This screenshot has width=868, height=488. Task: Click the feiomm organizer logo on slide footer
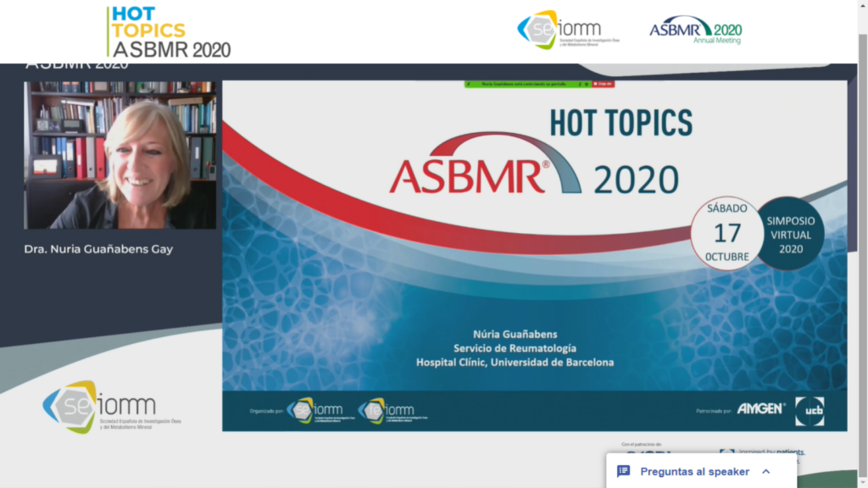click(x=392, y=411)
